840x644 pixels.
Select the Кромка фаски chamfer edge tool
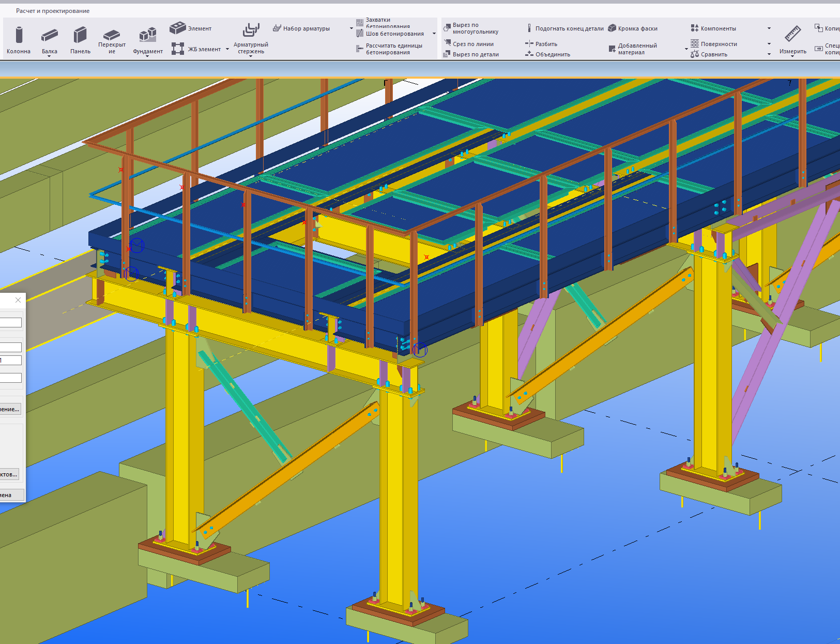point(633,28)
